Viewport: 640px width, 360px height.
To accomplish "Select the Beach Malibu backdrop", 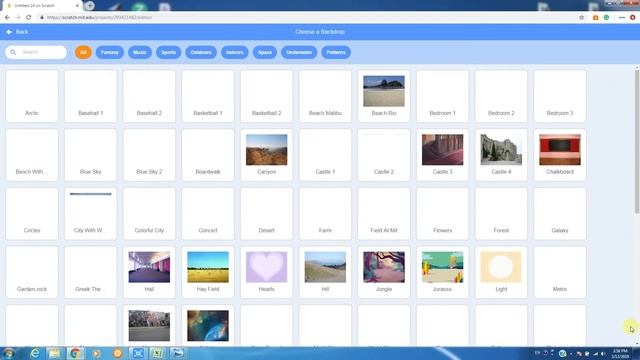I will 325,96.
